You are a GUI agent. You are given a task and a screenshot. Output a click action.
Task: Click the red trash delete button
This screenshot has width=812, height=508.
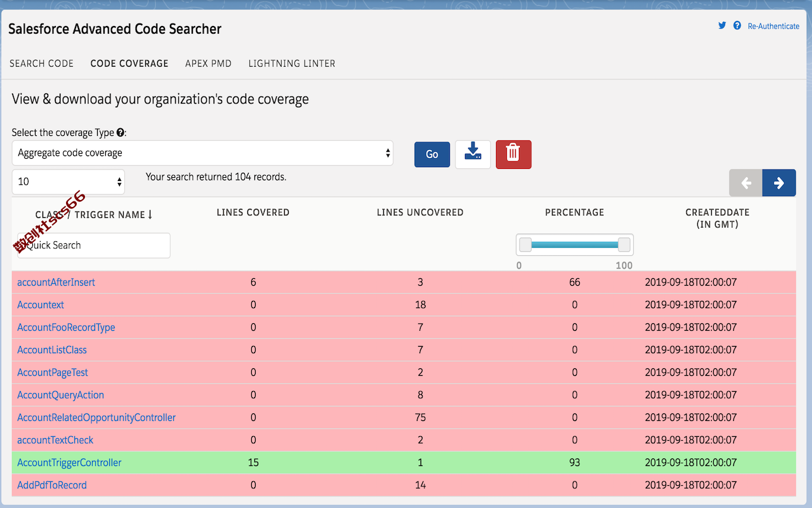tap(513, 154)
